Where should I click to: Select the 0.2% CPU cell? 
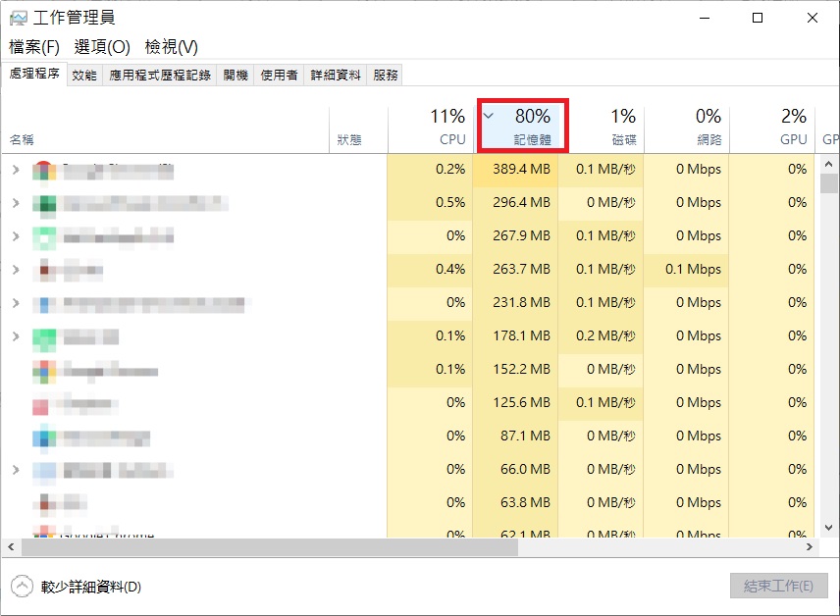430,170
